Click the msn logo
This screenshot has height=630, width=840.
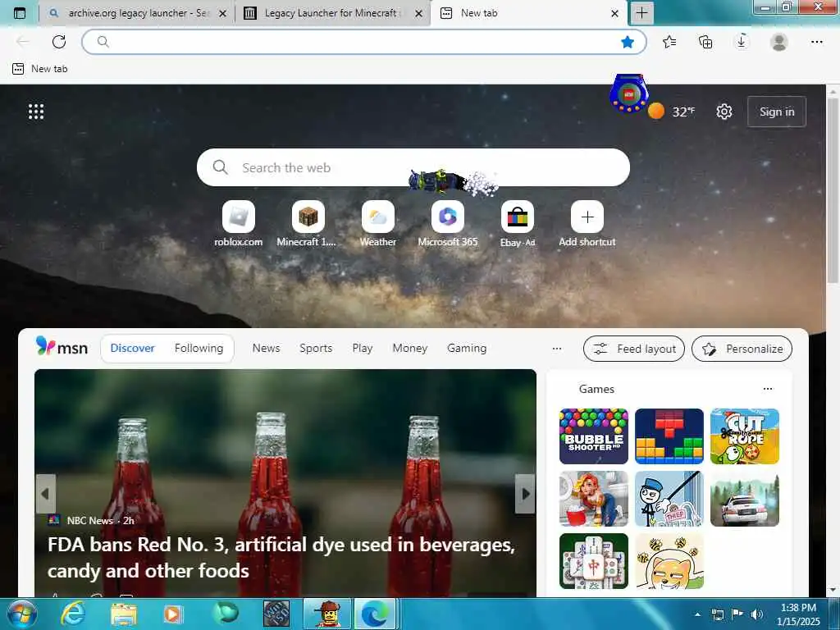[62, 347]
